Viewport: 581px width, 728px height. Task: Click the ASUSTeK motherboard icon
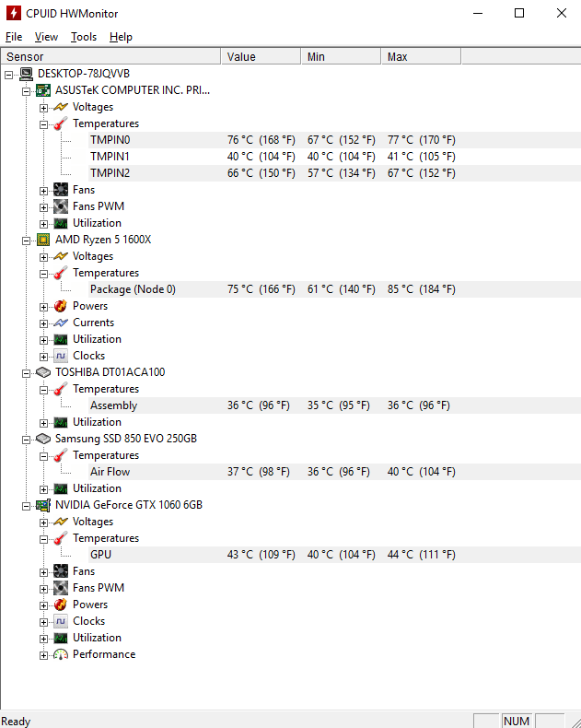pyautogui.click(x=43, y=90)
